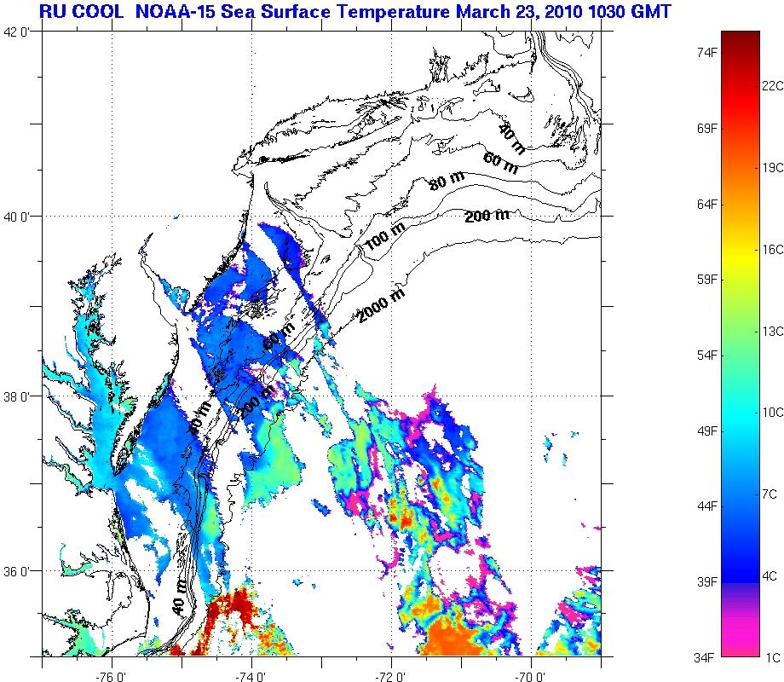This screenshot has height=682, width=784.
Task: Click the 7C legend label
Action: [x=770, y=494]
